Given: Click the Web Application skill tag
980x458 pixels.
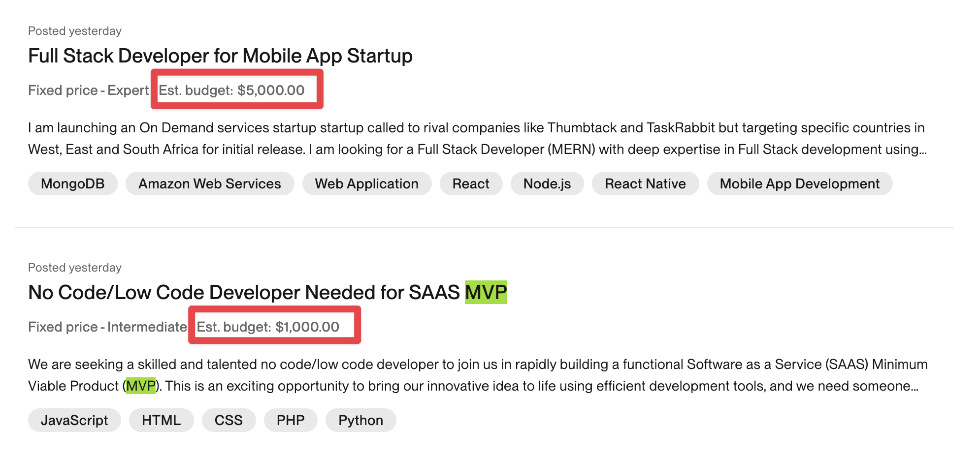Looking at the screenshot, I should [367, 184].
